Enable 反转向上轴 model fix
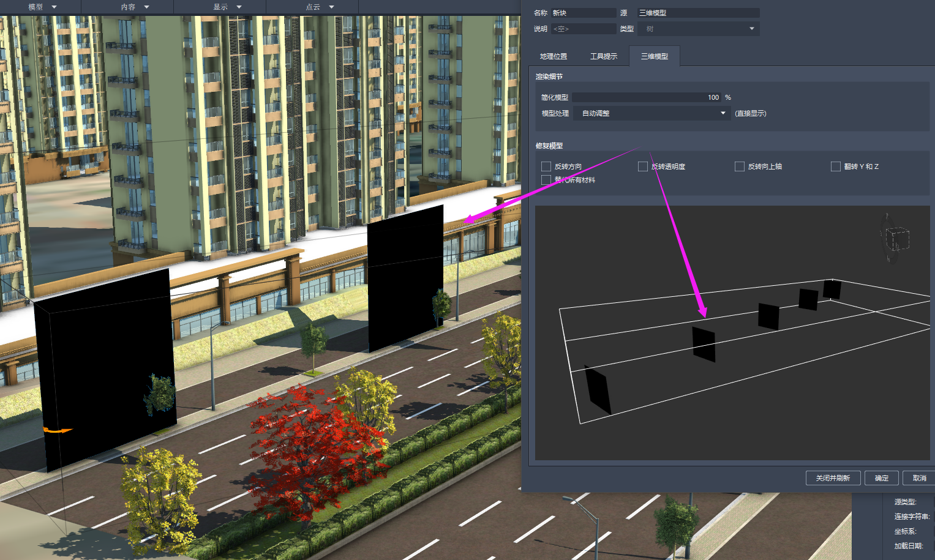Image resolution: width=935 pixels, height=560 pixels. [739, 166]
